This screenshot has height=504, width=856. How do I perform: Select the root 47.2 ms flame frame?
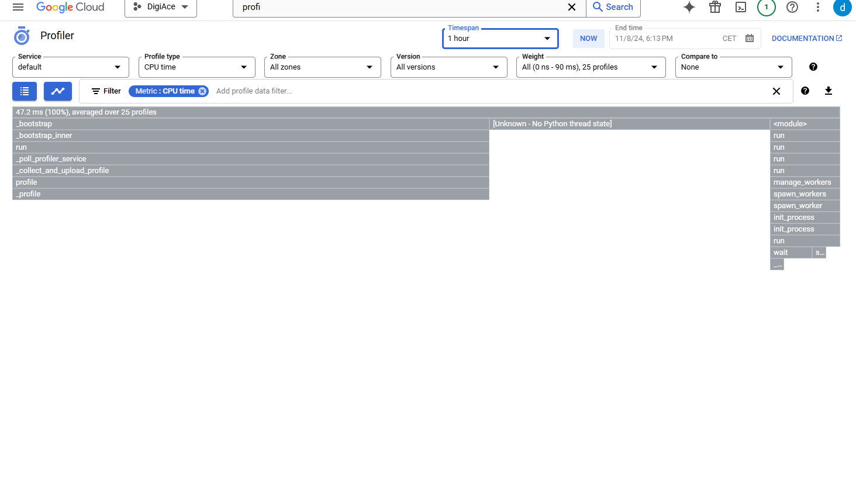(x=426, y=112)
